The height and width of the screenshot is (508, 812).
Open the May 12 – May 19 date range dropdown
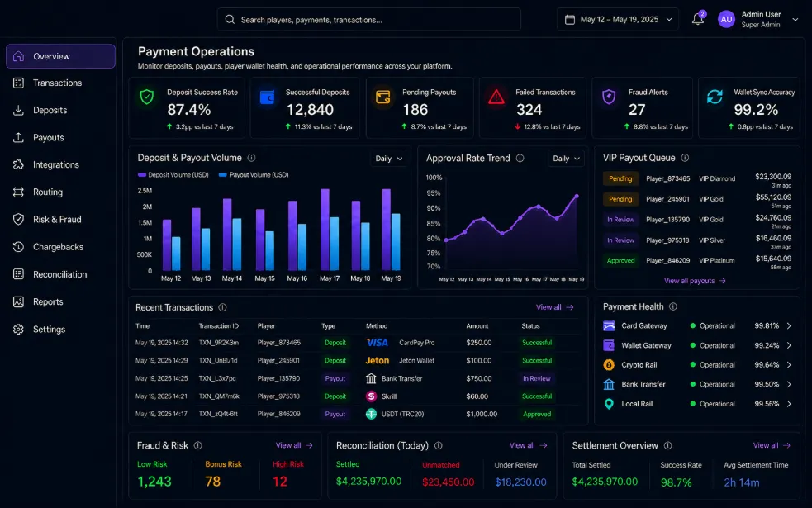pos(618,19)
